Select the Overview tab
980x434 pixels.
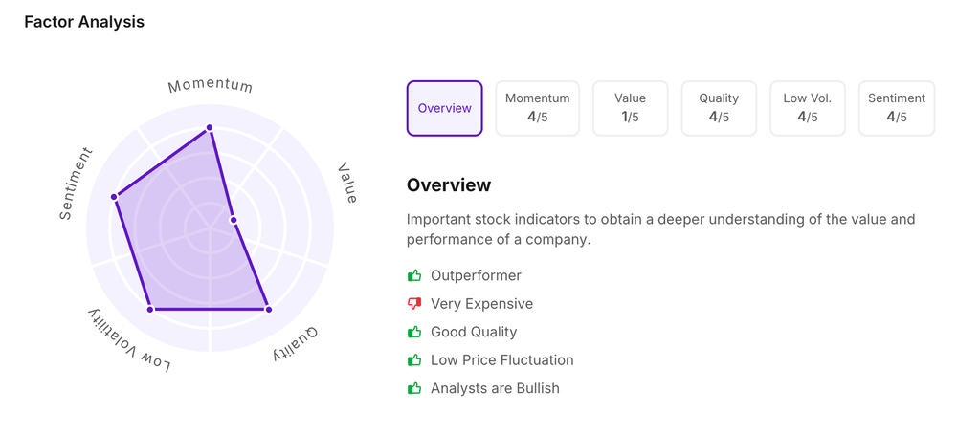(x=444, y=108)
